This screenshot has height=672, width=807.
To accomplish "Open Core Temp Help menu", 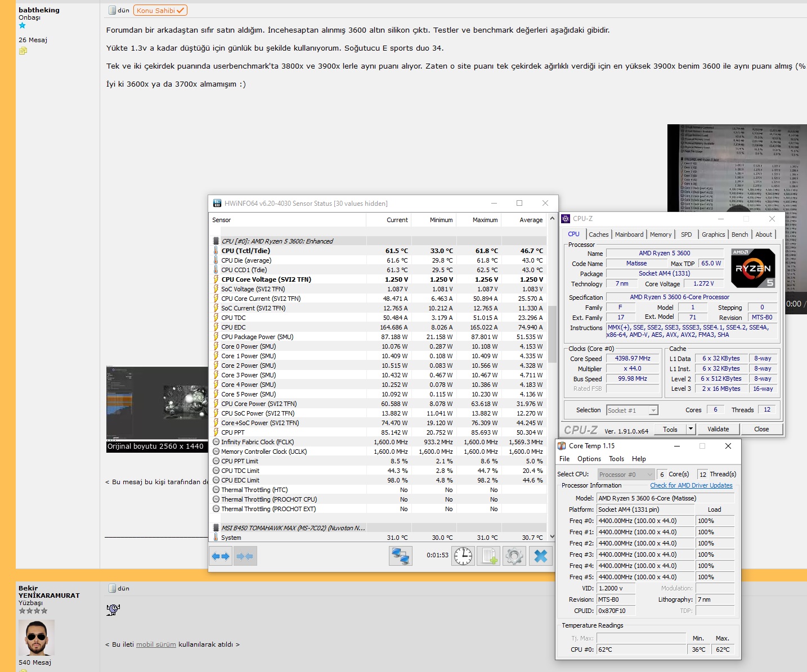I will 639,459.
